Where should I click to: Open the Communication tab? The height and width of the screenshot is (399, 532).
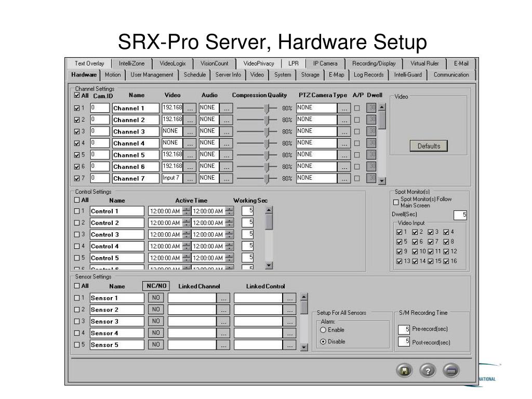[451, 75]
